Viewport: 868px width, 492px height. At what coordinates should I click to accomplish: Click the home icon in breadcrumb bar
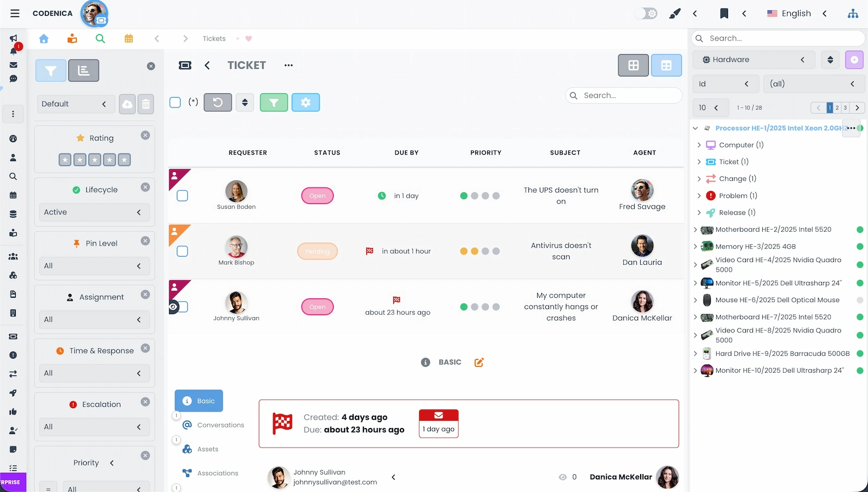(x=44, y=39)
